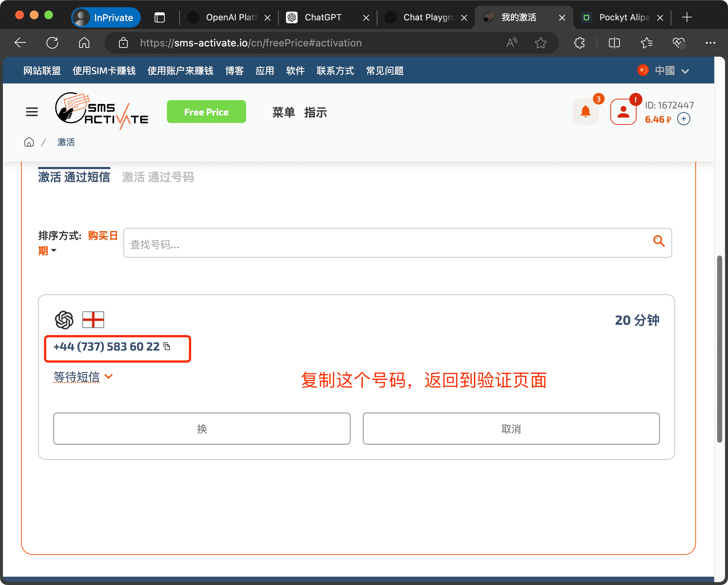Add page to favorites star icon
The height and width of the screenshot is (585, 728).
(540, 43)
